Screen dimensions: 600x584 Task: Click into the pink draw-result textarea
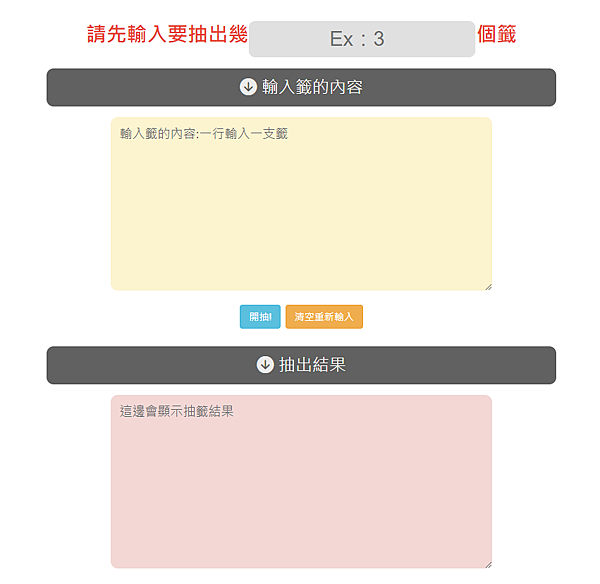click(301, 481)
